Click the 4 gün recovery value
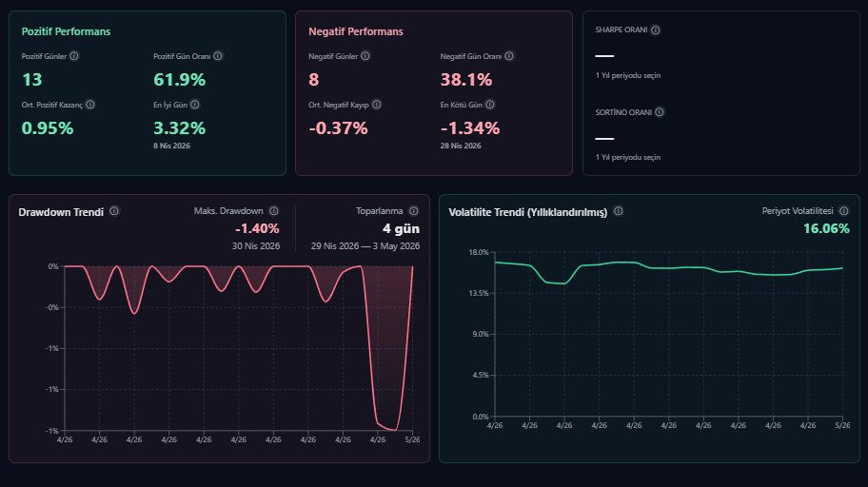 click(x=401, y=228)
